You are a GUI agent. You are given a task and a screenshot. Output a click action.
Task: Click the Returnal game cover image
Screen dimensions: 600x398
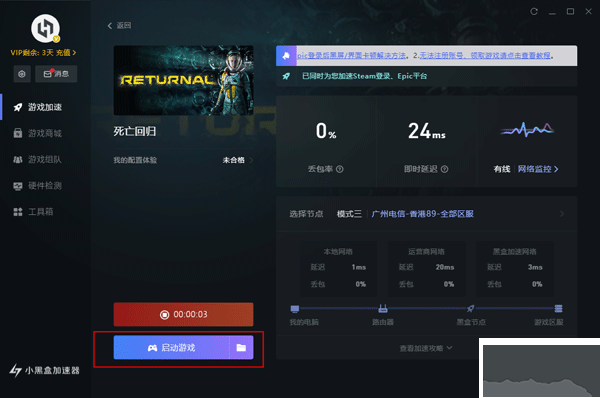183,80
